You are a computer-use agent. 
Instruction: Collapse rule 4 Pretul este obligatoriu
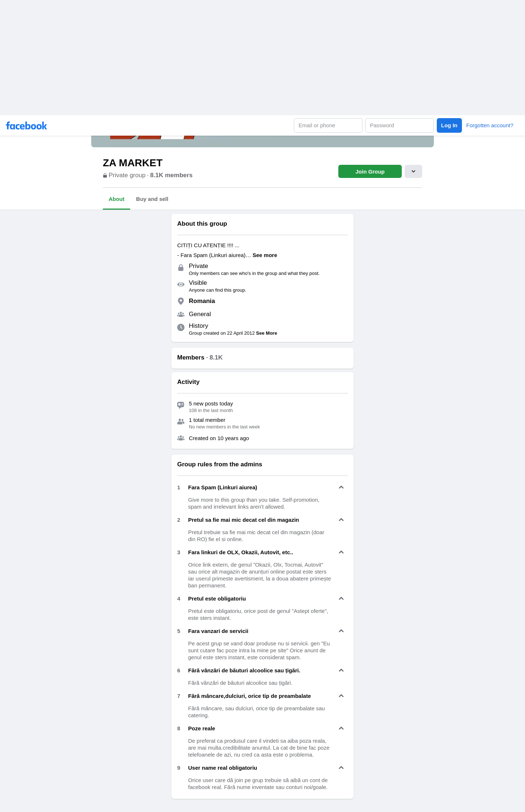tap(341, 599)
